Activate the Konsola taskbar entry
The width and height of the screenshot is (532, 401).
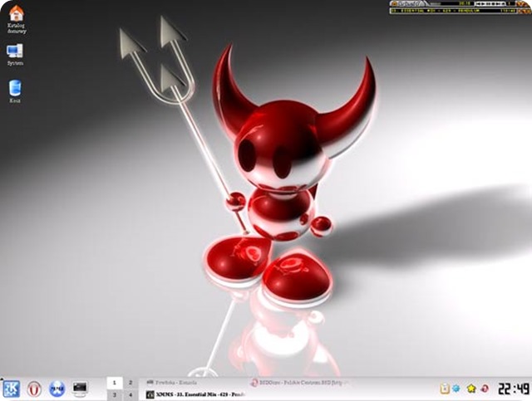coord(171,383)
